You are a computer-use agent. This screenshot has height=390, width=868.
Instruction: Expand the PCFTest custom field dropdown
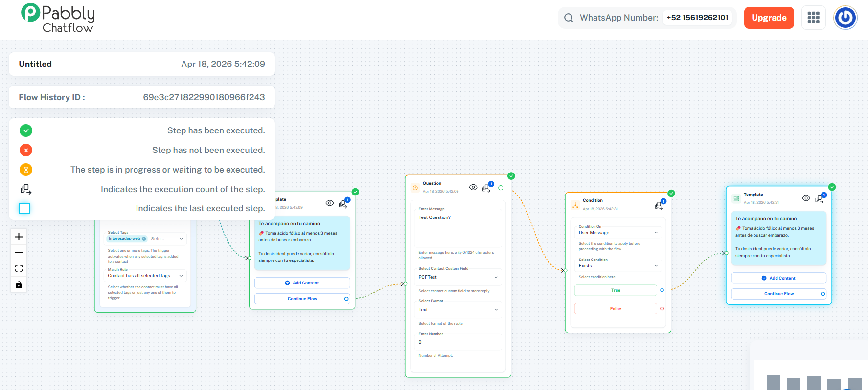pyautogui.click(x=458, y=277)
